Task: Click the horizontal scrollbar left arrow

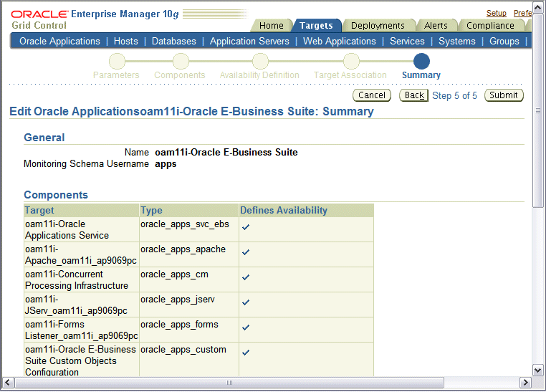Action: pos(8,383)
